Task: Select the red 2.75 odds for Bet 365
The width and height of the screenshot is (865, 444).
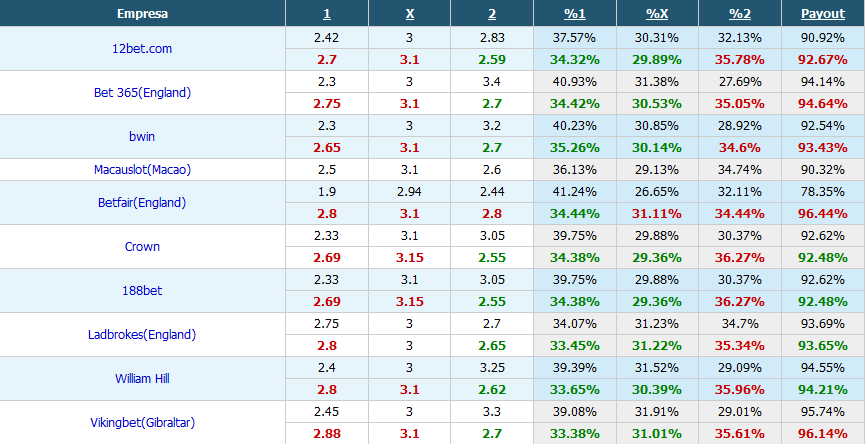Action: [327, 104]
